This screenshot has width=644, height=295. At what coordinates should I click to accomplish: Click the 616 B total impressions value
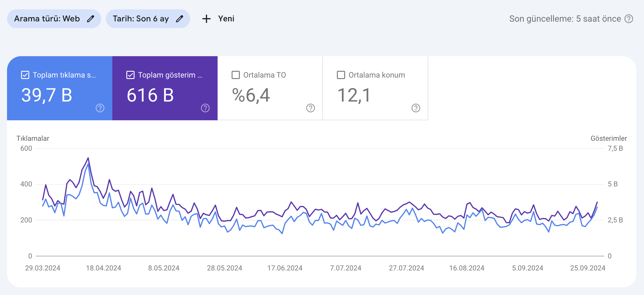150,95
